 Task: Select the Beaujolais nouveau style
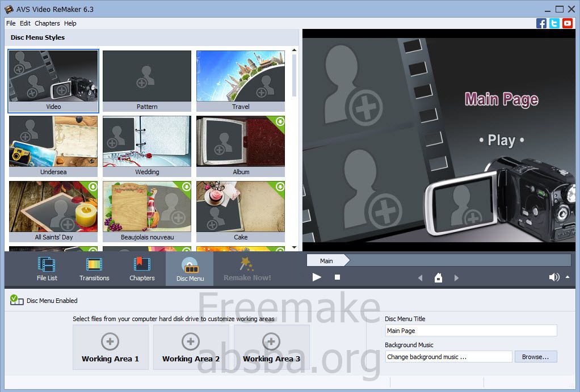tap(147, 212)
